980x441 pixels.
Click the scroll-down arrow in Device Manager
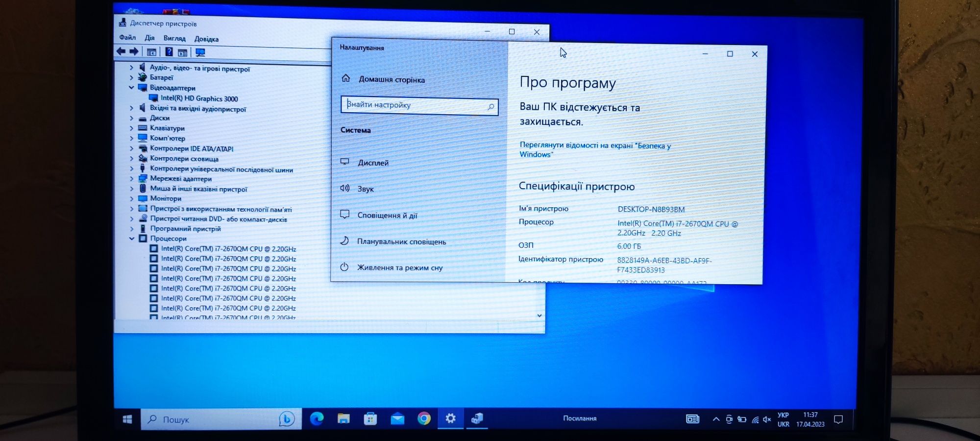[x=539, y=316]
